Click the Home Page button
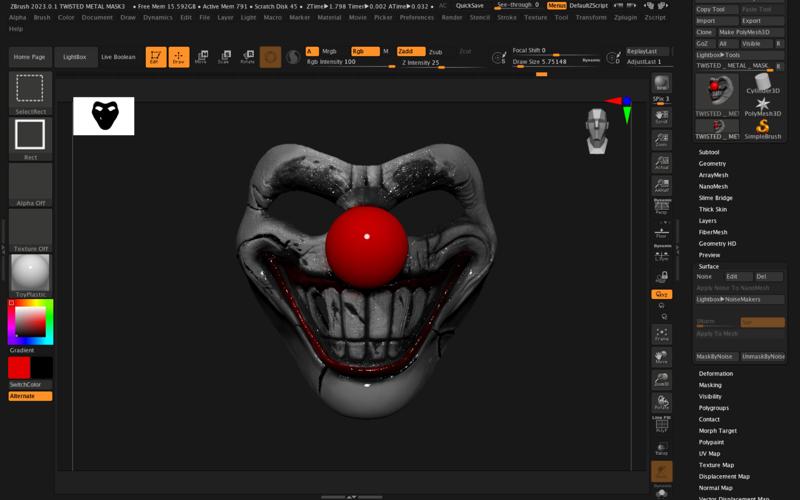Screen dimensions: 800x500 click(30, 57)
